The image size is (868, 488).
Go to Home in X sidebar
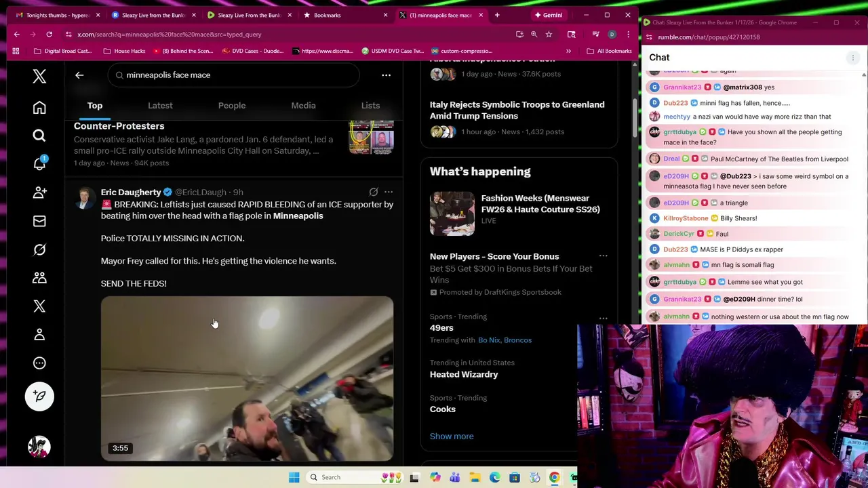click(x=39, y=108)
